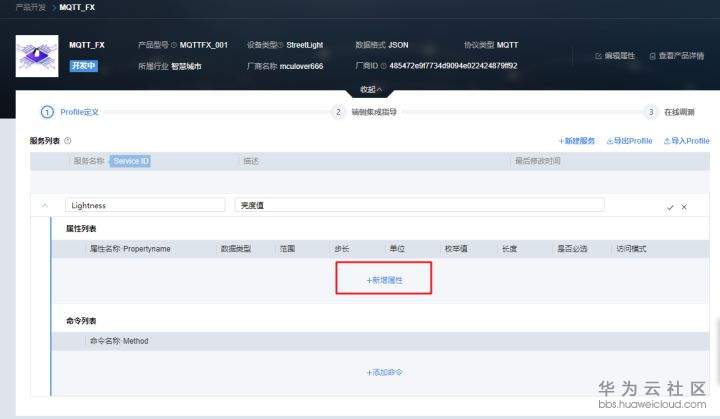Image resolution: width=720 pixels, height=419 pixels.
Task: Click the MQTTFX_001 product model value
Action: click(x=203, y=45)
